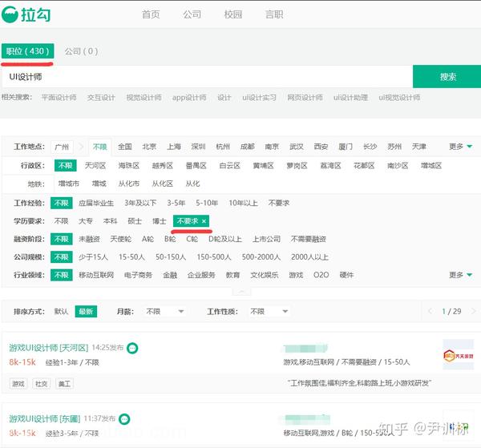This screenshot has width=481, height=448.
Task: Expand 更多 cities in 工作地点 row
Action: pos(460,147)
